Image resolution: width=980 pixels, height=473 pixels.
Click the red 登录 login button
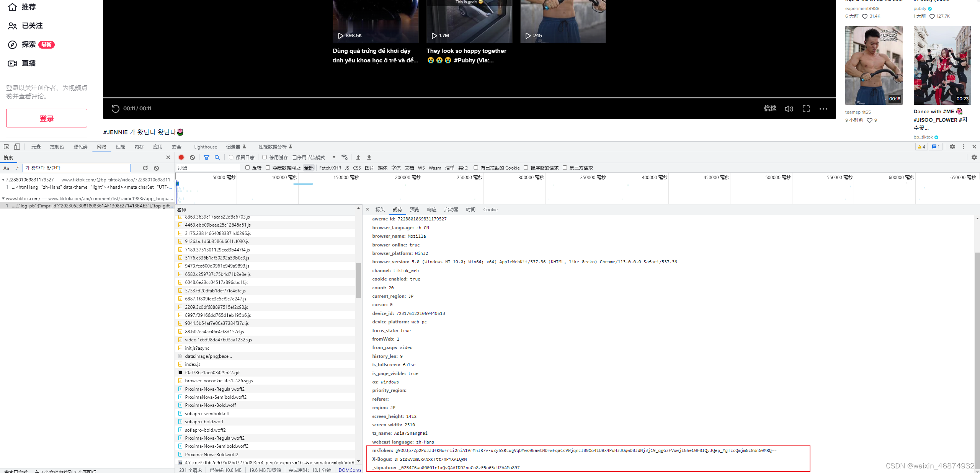coord(47,118)
